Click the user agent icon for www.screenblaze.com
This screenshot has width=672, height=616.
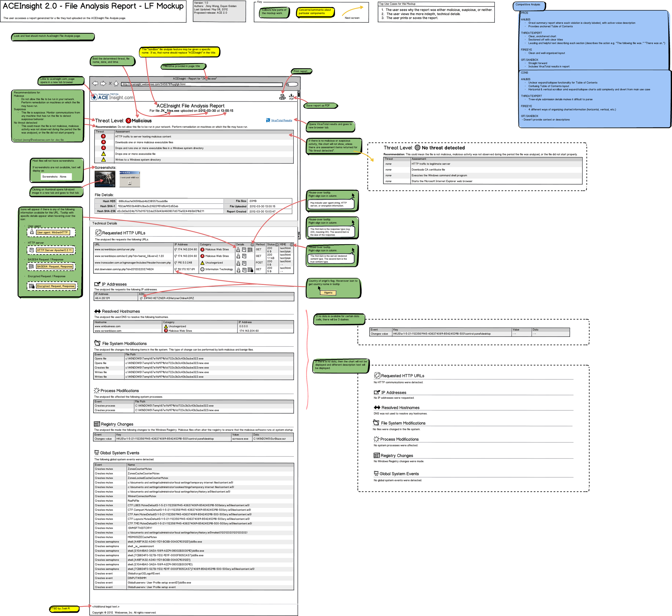(x=238, y=250)
